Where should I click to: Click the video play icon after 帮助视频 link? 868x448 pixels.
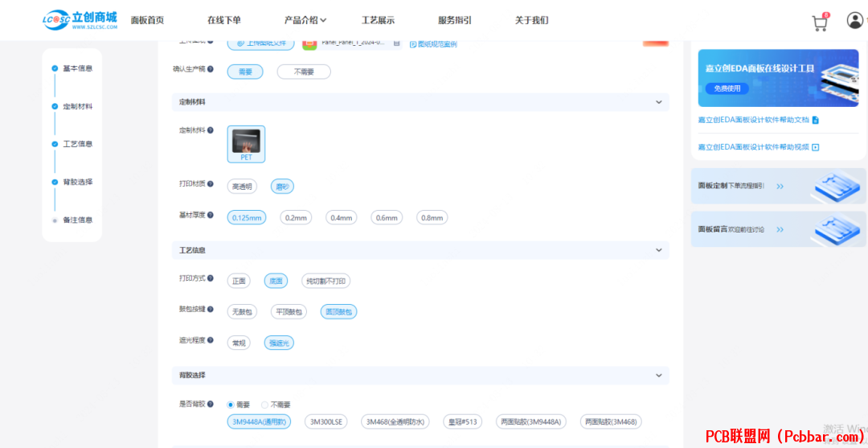816,147
